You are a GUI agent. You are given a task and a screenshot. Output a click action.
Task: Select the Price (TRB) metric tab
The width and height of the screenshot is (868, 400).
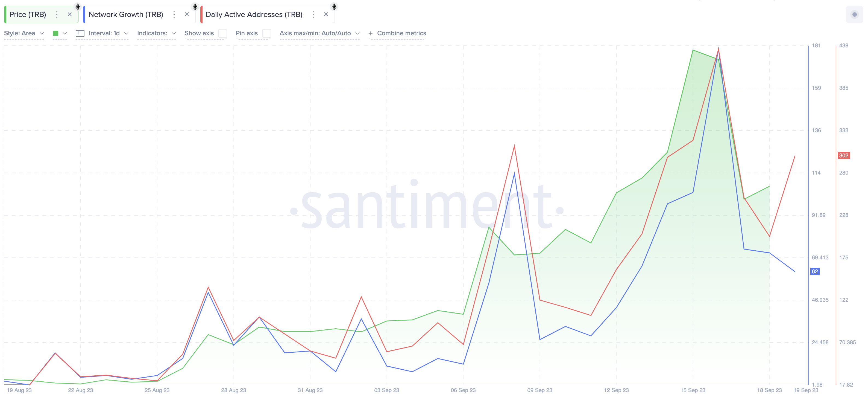pyautogui.click(x=28, y=15)
